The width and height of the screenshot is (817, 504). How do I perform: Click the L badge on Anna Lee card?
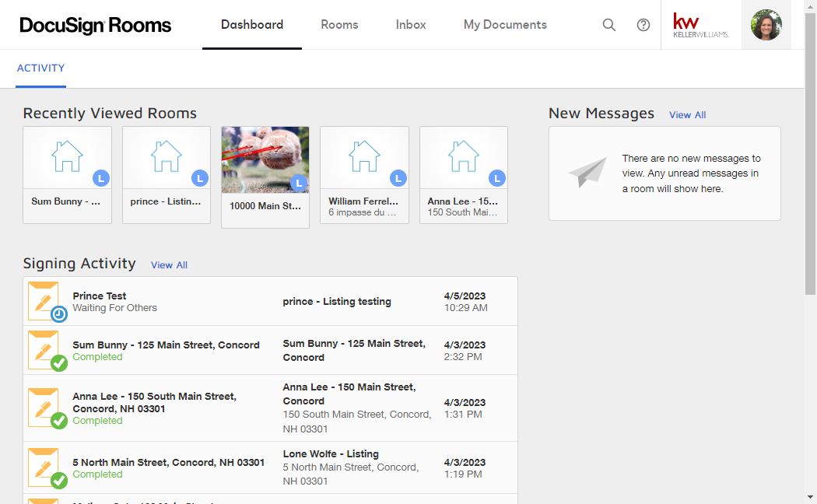[497, 178]
